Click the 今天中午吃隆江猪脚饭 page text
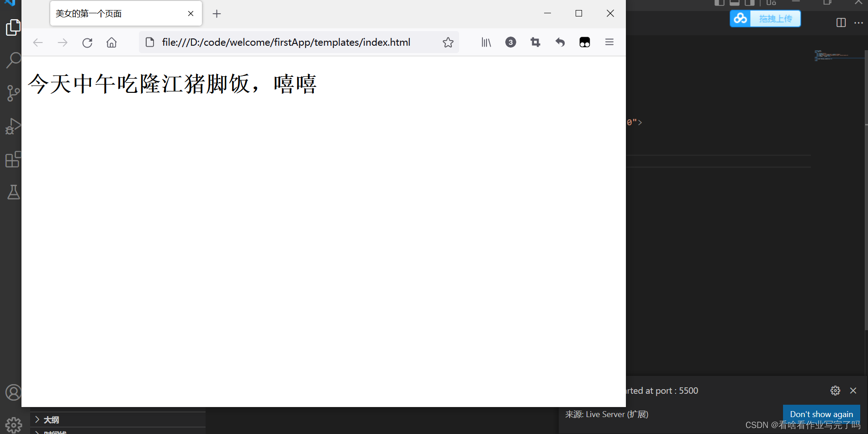868x434 pixels. point(172,84)
